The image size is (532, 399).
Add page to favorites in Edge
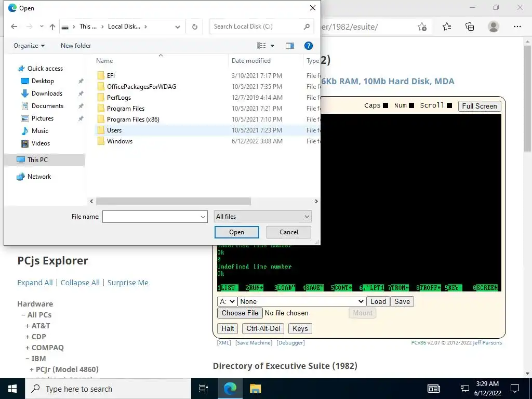(x=422, y=26)
